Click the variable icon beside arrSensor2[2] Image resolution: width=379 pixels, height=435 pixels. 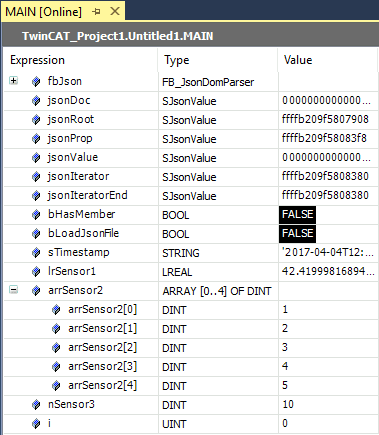(56, 348)
